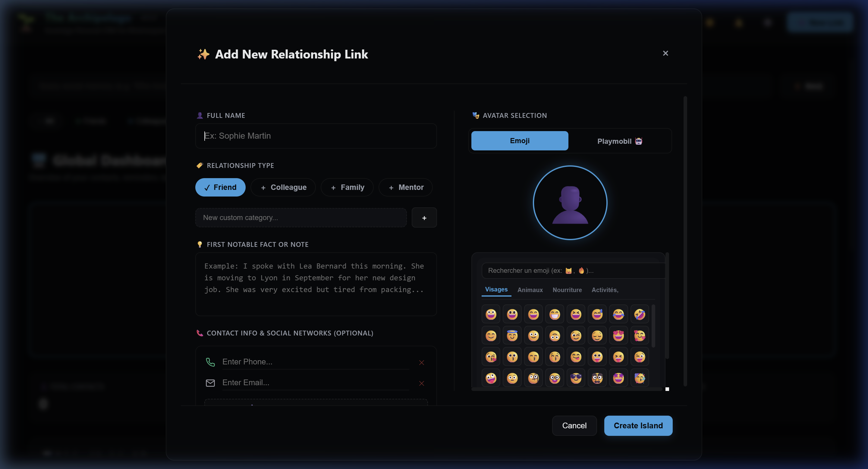Pick the face with monocle emoji
Viewport: 868px width, 469px height.
[533, 378]
